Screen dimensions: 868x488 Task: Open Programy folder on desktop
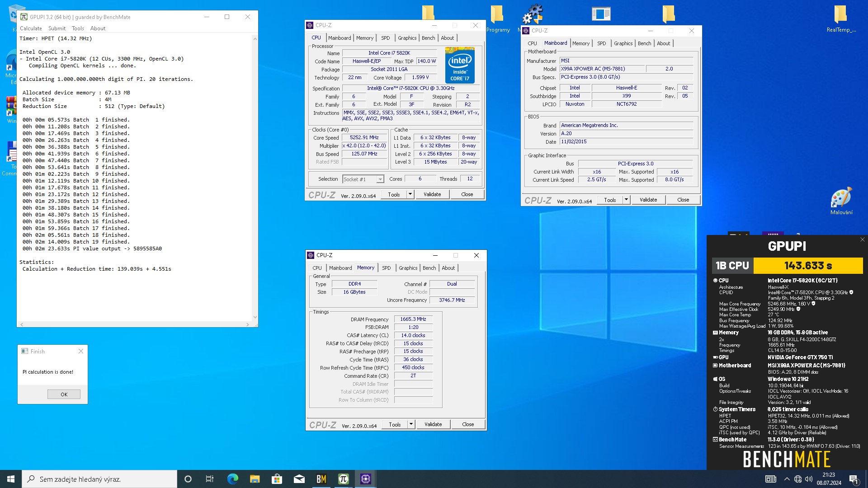click(x=497, y=19)
